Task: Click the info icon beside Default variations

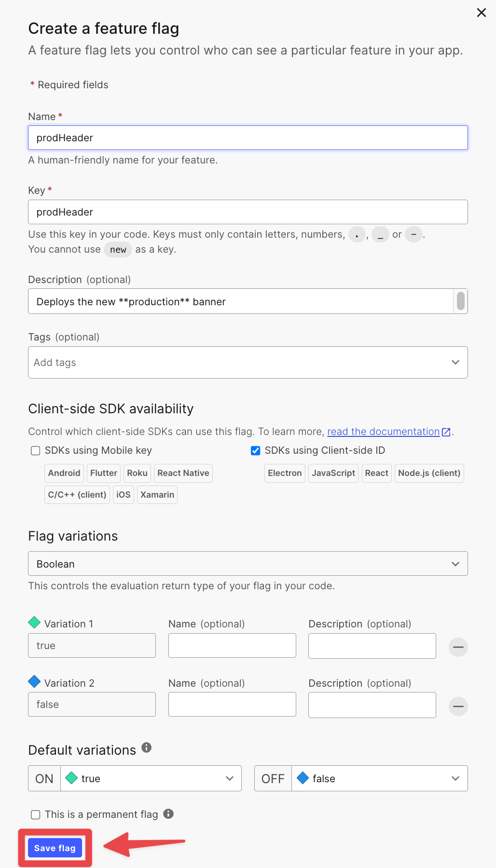Action: (147, 747)
